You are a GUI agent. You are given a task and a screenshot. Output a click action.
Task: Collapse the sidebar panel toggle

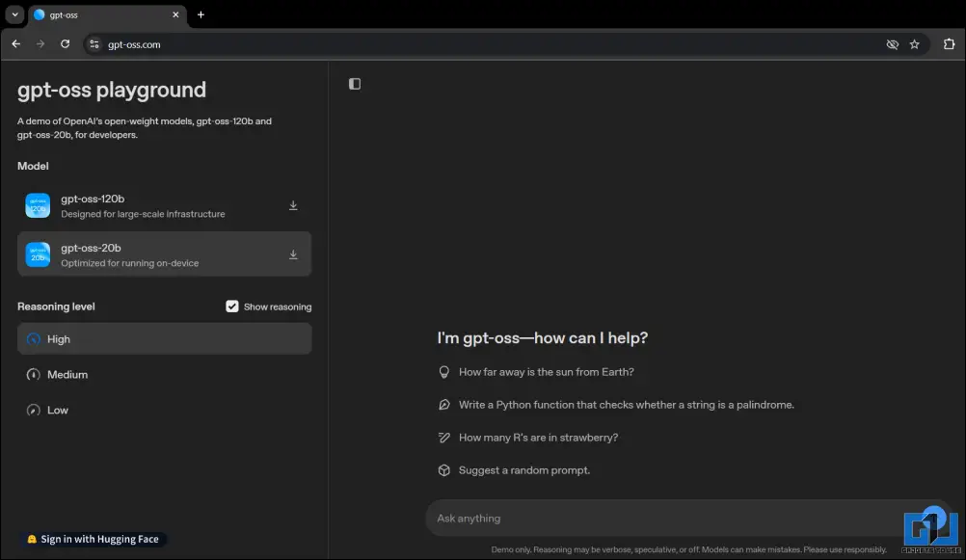[x=355, y=84]
